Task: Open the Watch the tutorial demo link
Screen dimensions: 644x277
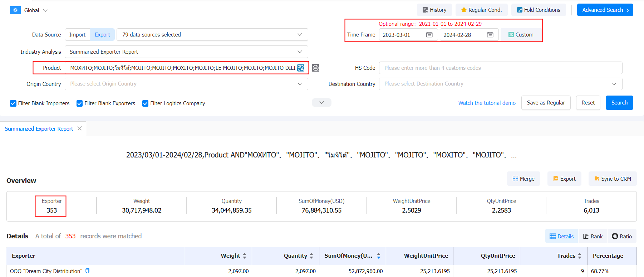Action: [x=487, y=103]
